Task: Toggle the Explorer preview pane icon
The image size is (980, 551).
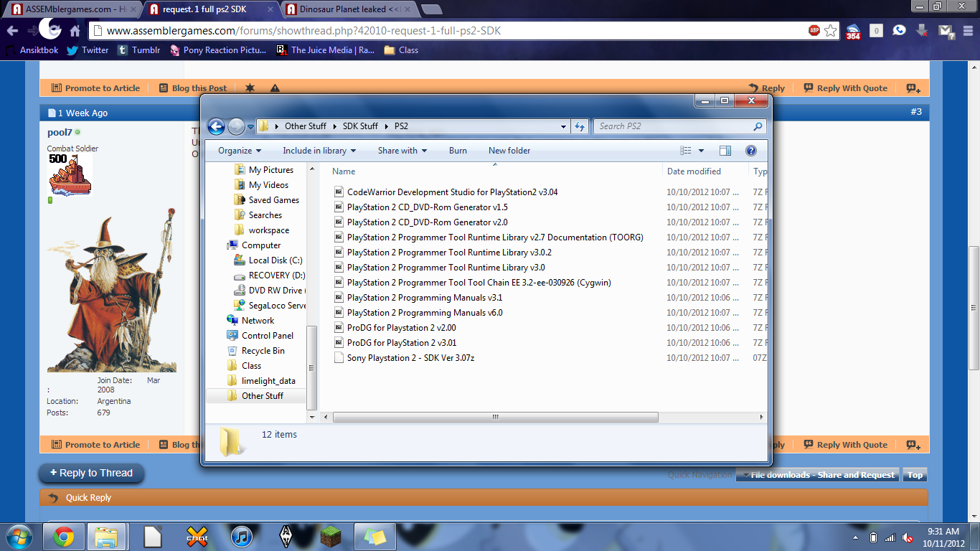Action: pos(725,151)
